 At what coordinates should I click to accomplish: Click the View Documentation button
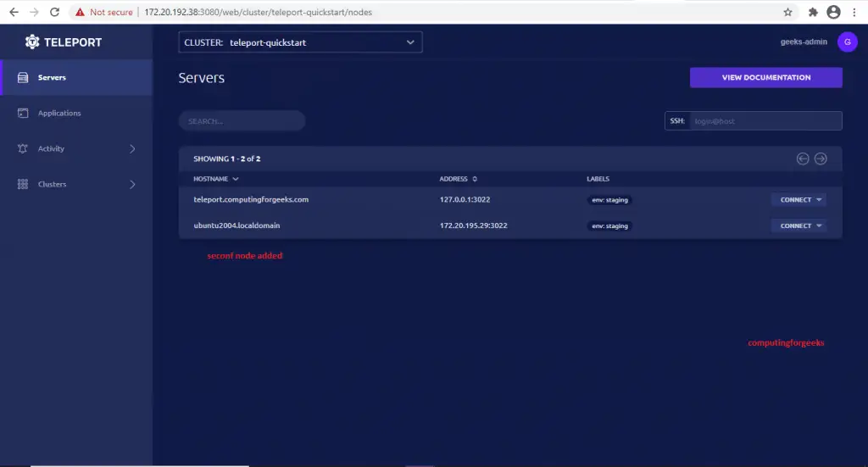(765, 77)
